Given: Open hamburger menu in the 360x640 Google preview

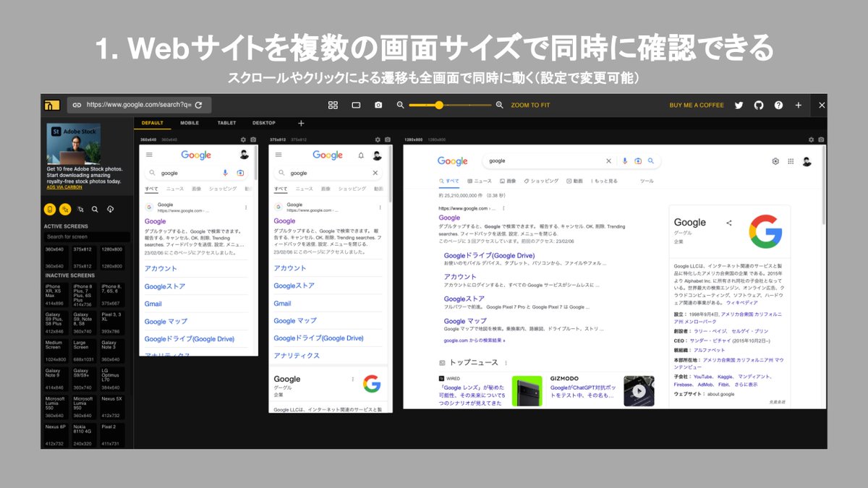Looking at the screenshot, I should point(149,155).
